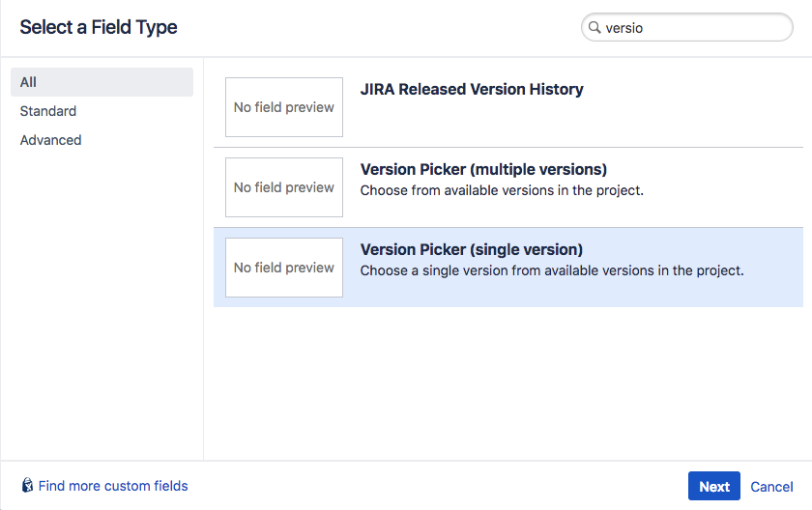Click preview box for multiple versions picker
The width and height of the screenshot is (812, 510).
click(284, 187)
